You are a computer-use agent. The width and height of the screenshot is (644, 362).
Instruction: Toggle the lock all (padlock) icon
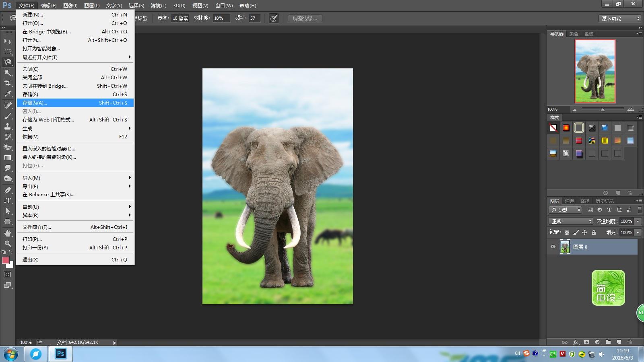(594, 232)
